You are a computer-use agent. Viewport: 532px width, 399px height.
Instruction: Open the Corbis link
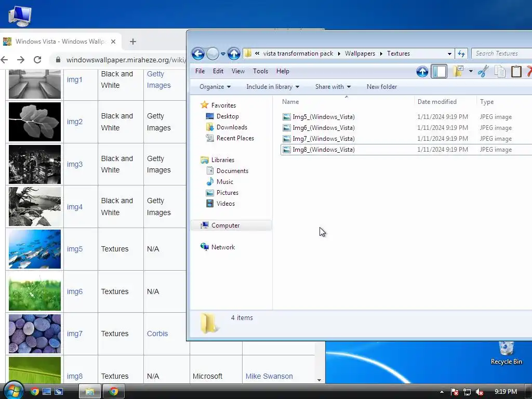[x=157, y=334]
